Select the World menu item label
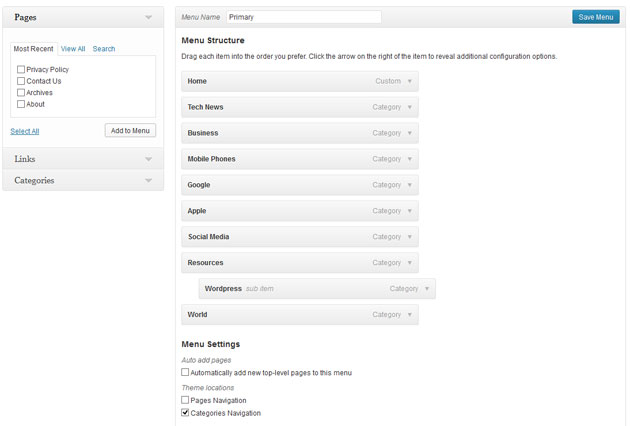630x426 pixels. (197, 315)
